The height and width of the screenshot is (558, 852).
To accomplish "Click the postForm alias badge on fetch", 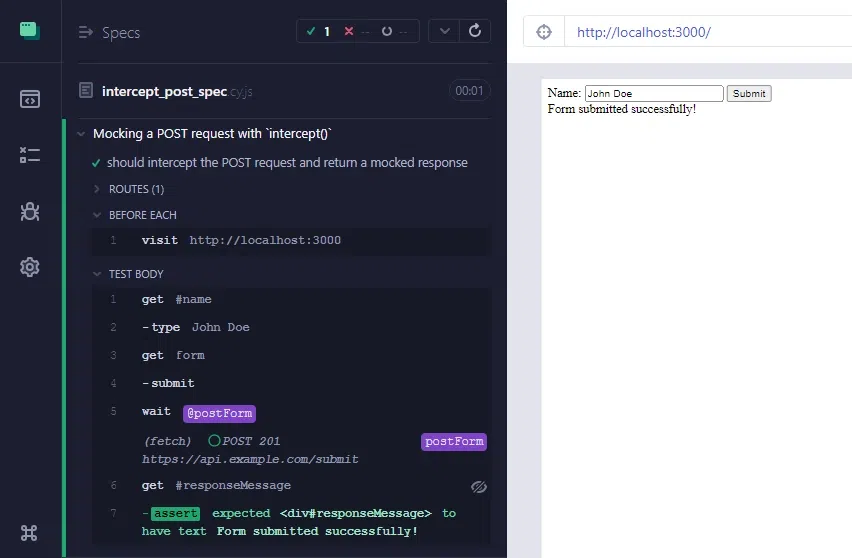I will 454,441.
